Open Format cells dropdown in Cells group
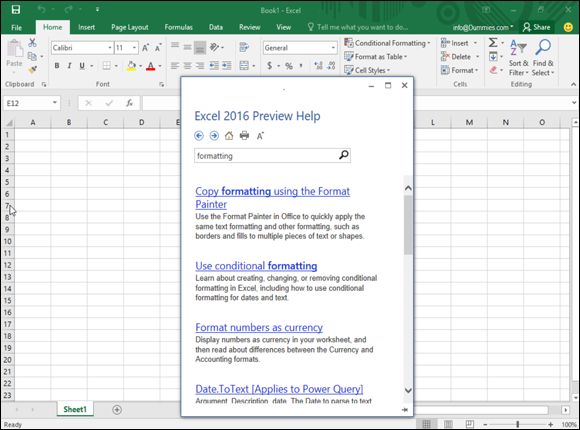 click(x=460, y=70)
